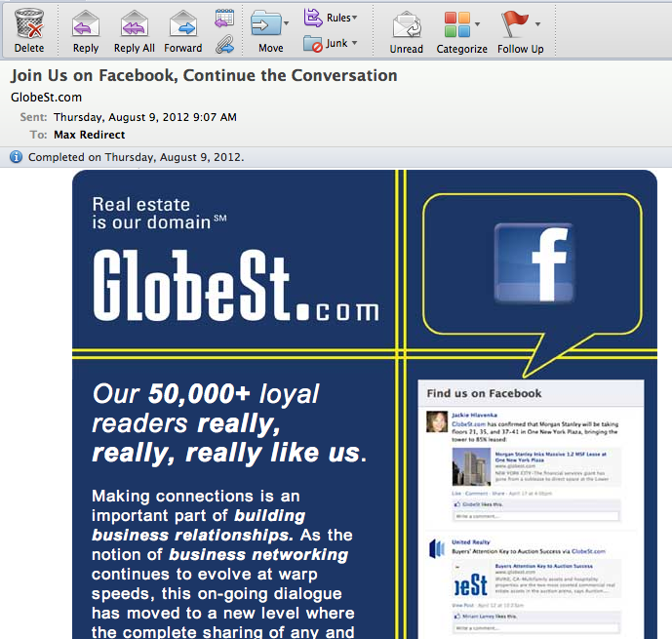Click the Attachment paperclip forward icon
Image resolution: width=672 pixels, height=639 pixels.
coord(224,44)
